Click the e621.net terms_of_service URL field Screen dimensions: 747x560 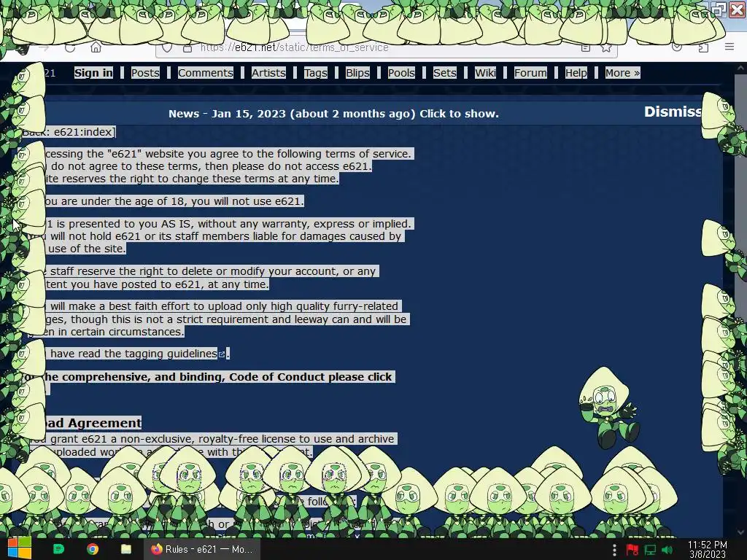tap(386, 47)
